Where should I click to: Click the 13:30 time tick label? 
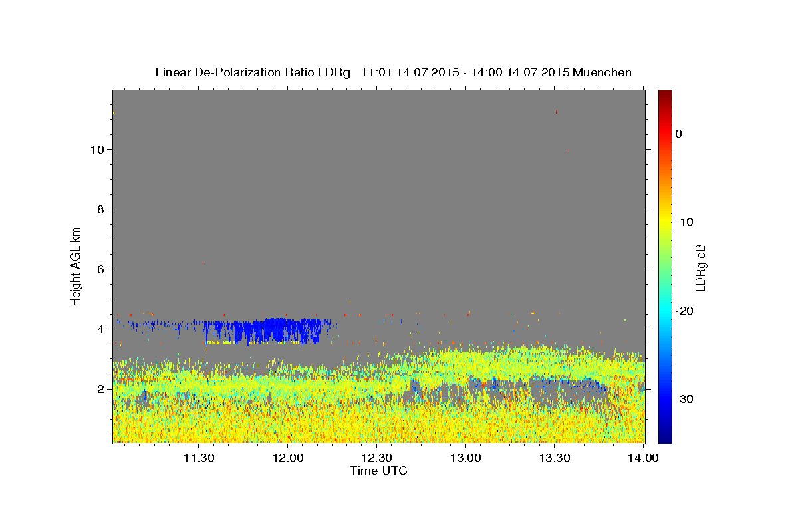pos(555,458)
